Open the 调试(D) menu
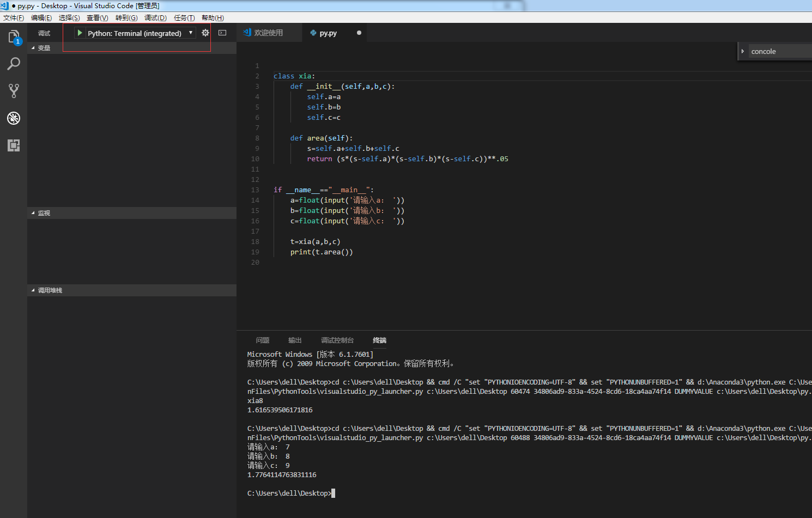 click(155, 18)
